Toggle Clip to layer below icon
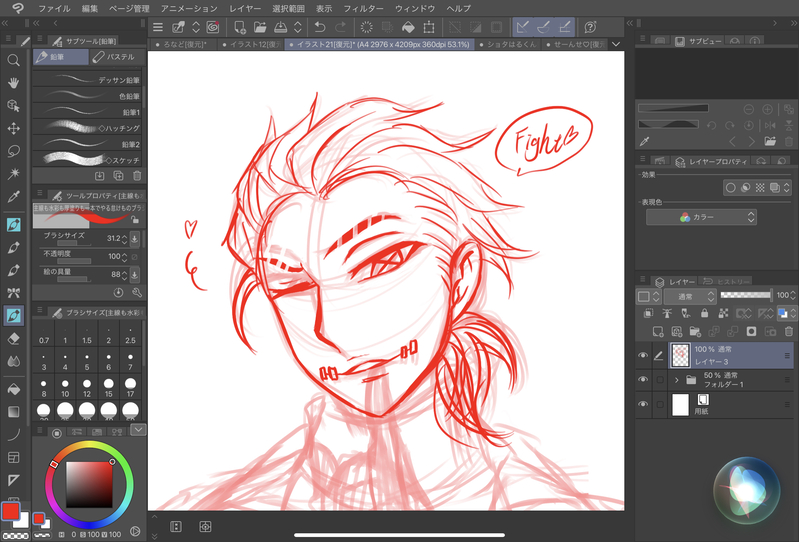Screen dimensions: 799x542 pos(648,313)
